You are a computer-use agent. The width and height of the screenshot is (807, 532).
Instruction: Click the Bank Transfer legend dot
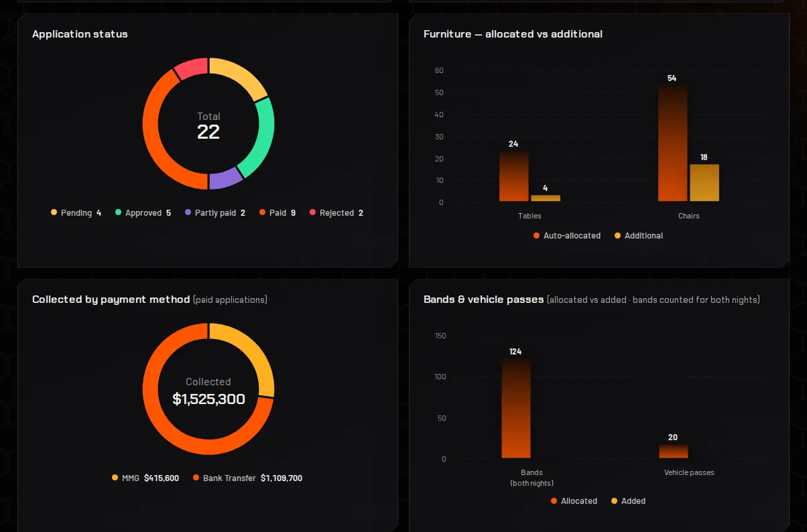(196, 478)
